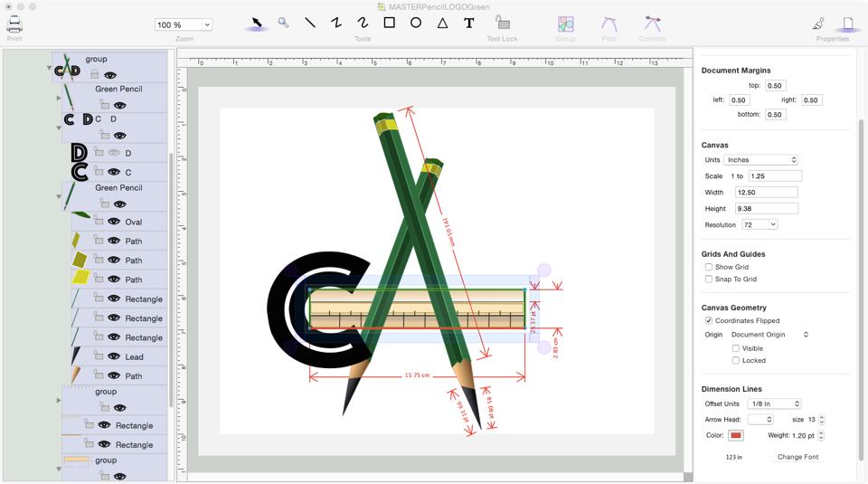This screenshot has height=484, width=868.
Task: Hide the Lead layer
Action: pos(114,356)
